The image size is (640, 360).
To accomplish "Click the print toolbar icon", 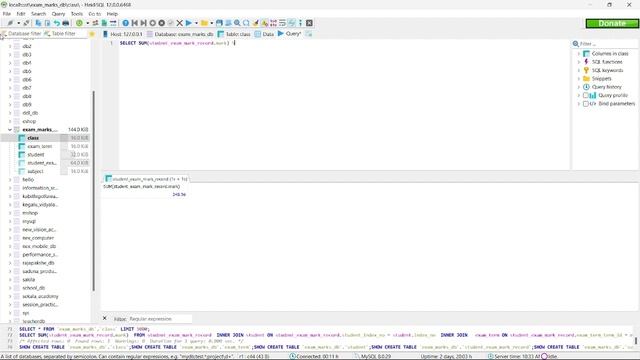I will pos(66,23).
